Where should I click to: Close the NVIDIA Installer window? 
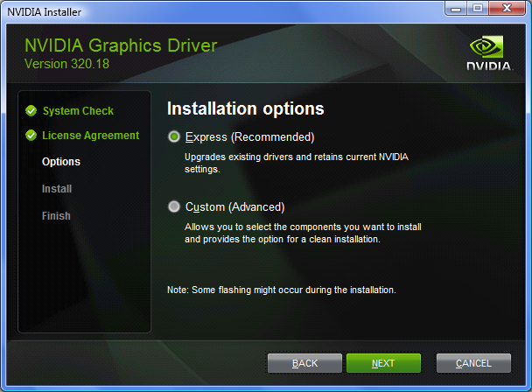(x=507, y=8)
